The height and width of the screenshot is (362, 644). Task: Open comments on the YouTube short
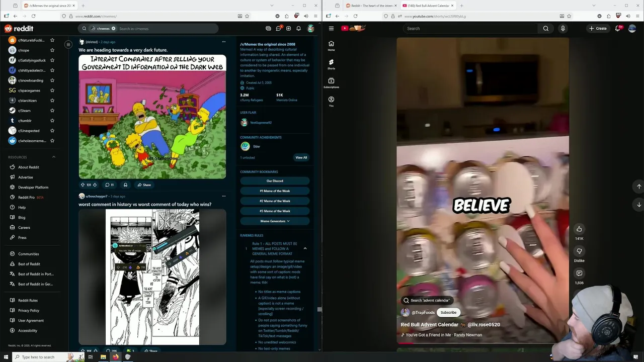(x=579, y=274)
